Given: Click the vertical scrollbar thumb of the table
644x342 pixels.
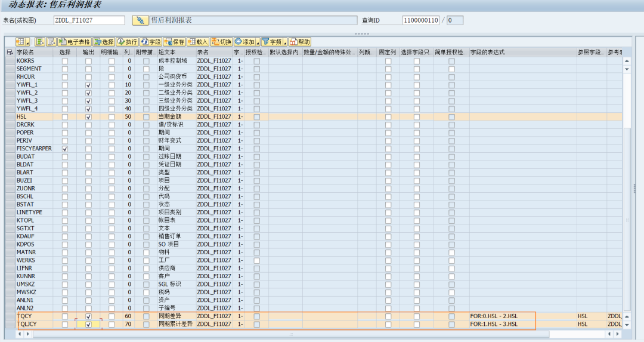Looking at the screenshot, I should pos(627,220).
